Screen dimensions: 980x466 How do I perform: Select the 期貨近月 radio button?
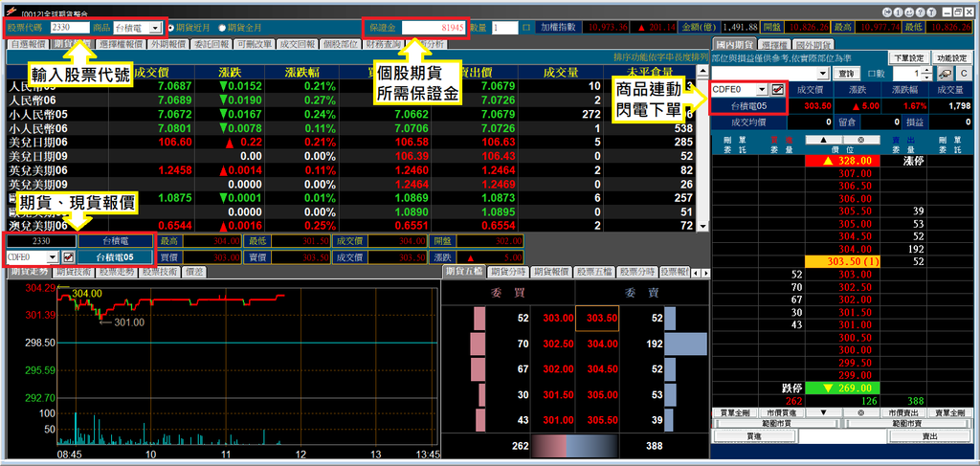click(171, 28)
